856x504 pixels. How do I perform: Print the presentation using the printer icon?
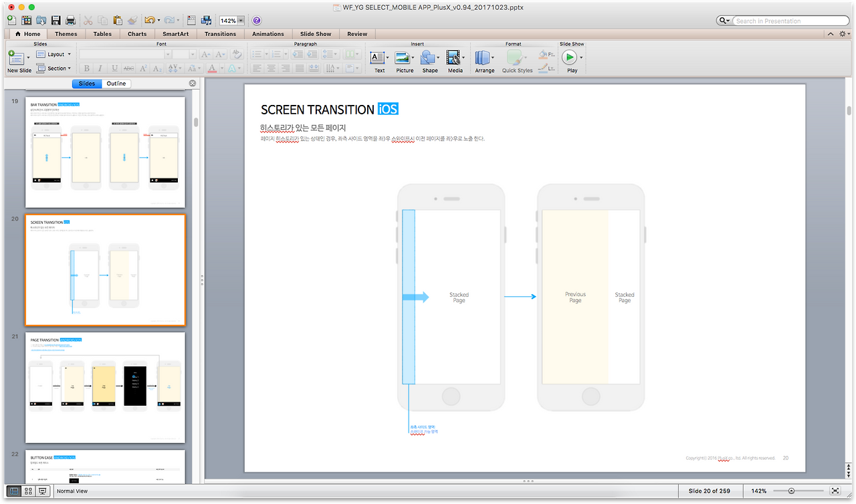coord(70,21)
